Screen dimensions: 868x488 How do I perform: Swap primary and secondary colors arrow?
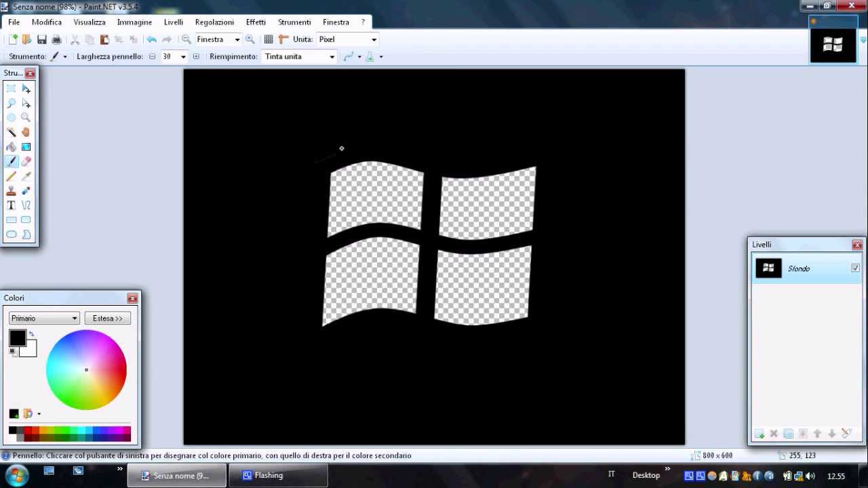pos(31,334)
